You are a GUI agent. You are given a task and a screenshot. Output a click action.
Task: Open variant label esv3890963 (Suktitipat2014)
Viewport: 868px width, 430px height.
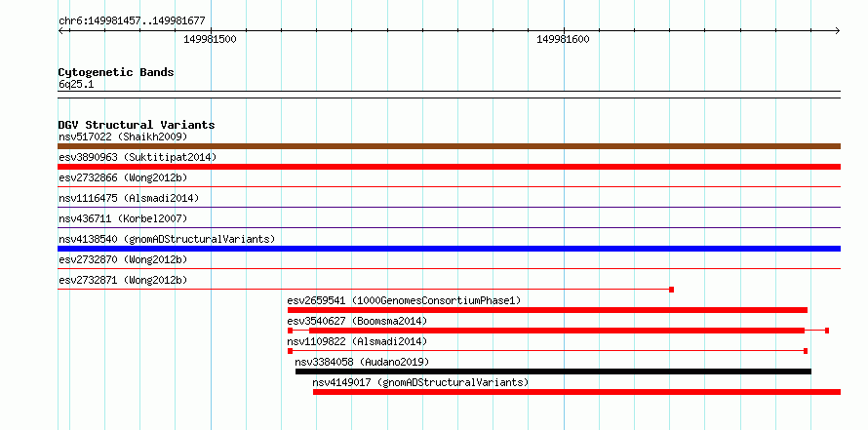pos(138,157)
